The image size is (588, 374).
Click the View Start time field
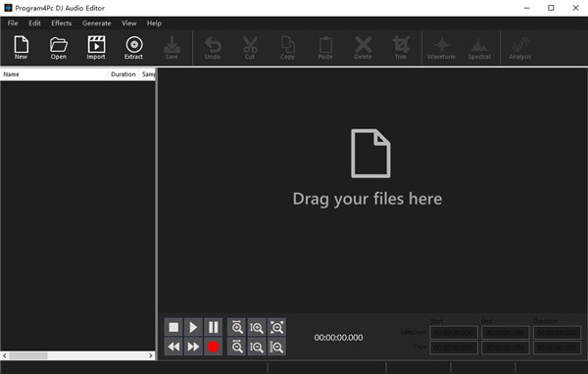point(454,348)
